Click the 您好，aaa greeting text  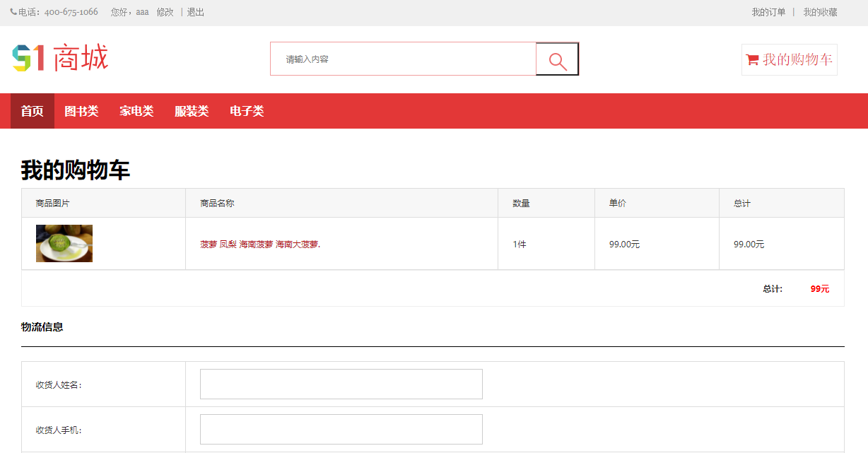tap(130, 12)
